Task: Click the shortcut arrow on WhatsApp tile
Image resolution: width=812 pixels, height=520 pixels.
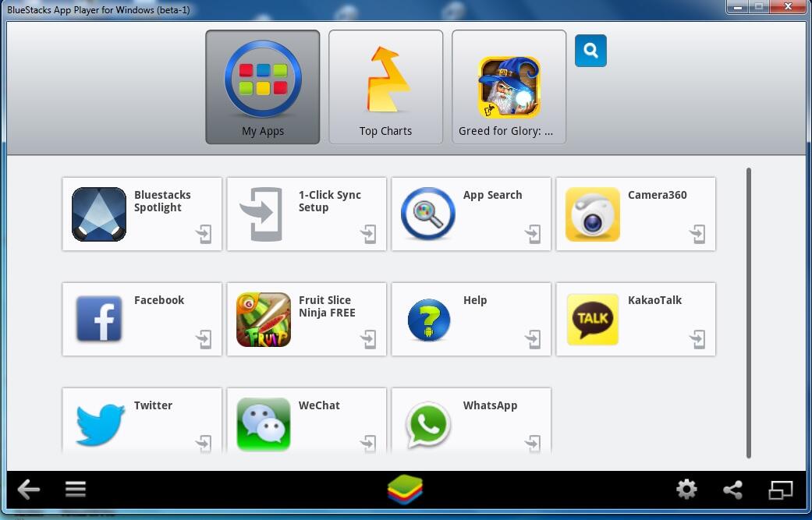Action: tap(534, 444)
